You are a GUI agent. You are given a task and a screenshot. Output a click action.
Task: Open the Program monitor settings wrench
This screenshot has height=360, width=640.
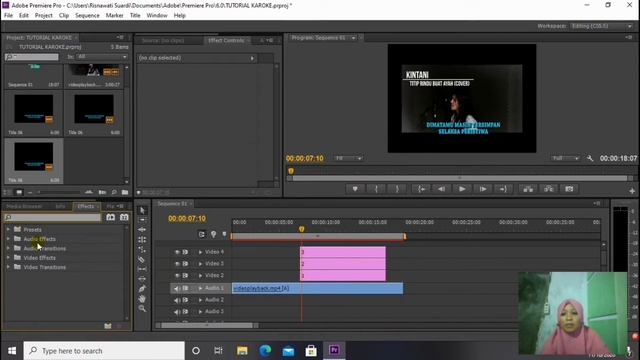(590, 158)
